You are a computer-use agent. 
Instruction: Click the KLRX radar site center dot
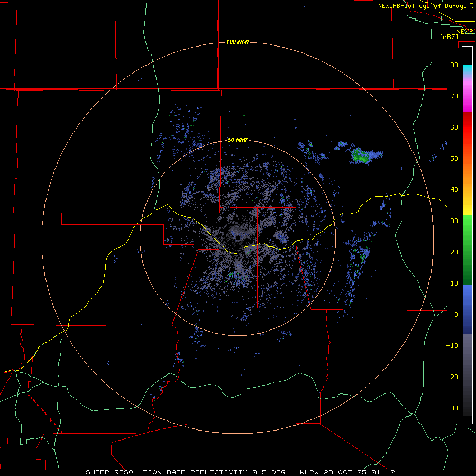pyautogui.click(x=237, y=237)
